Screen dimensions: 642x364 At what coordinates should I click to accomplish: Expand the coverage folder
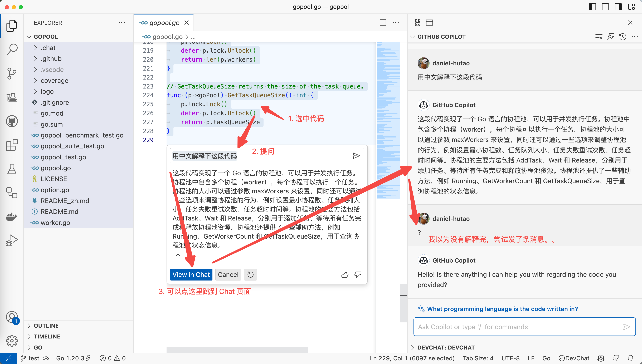click(79, 81)
